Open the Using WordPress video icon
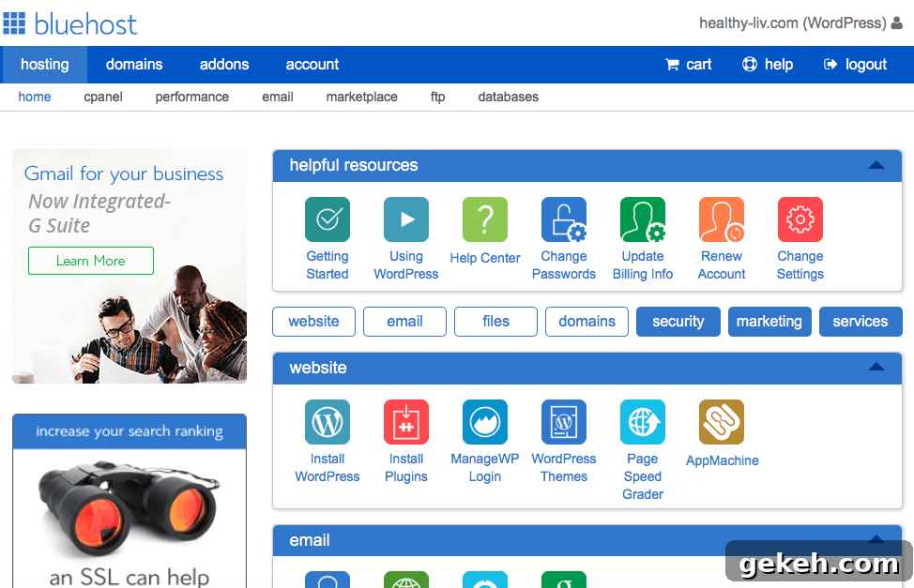 click(405, 219)
